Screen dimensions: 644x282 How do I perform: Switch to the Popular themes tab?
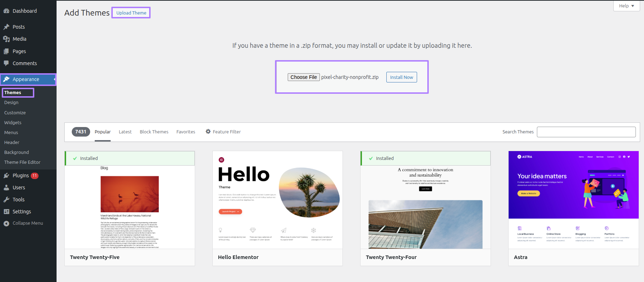point(103,132)
